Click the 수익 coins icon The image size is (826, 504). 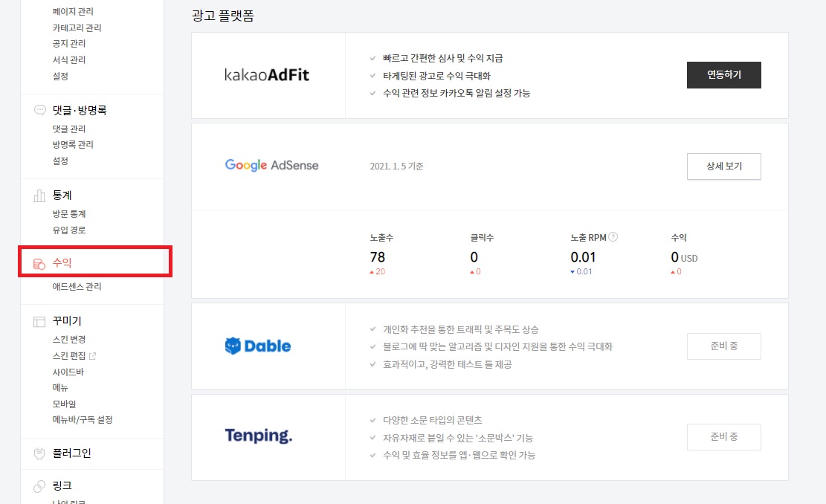tap(39, 263)
